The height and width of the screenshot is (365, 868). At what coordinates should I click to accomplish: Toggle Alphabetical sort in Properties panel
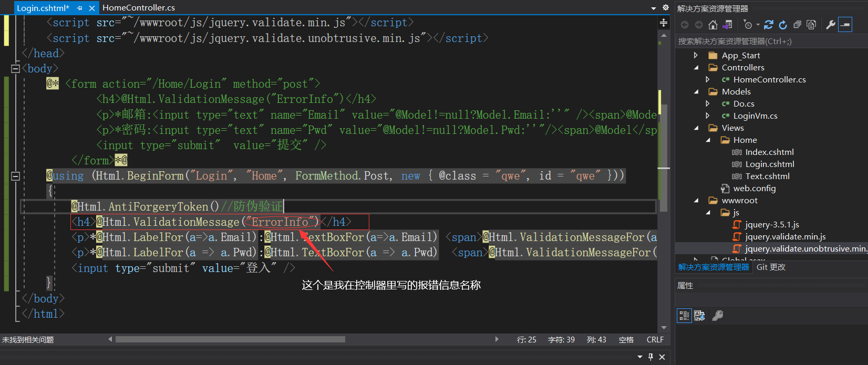pyautogui.click(x=699, y=316)
